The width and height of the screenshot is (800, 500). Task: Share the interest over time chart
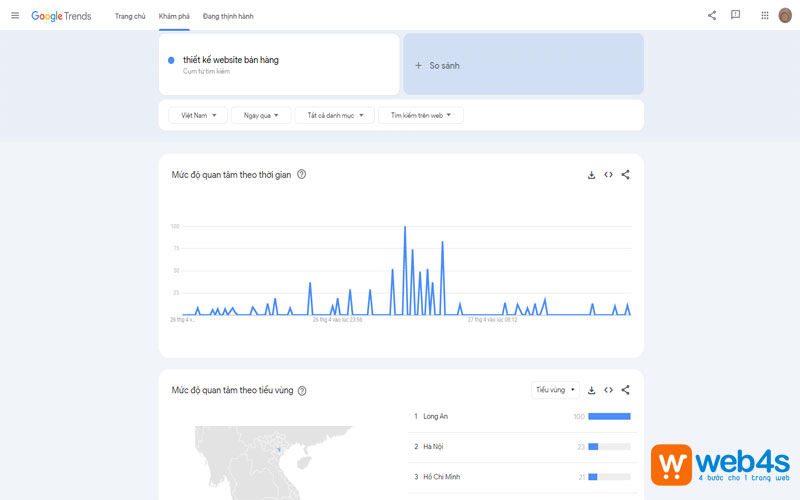pos(626,175)
